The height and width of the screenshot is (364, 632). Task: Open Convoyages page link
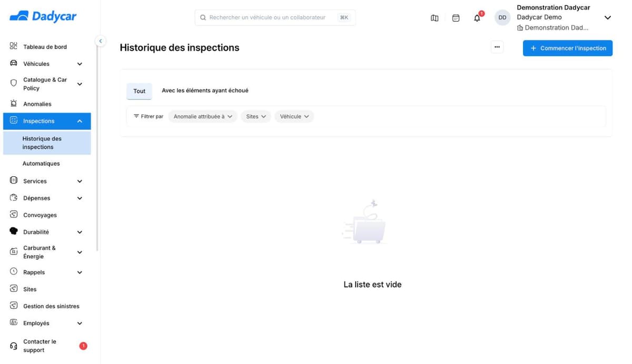tap(40, 215)
